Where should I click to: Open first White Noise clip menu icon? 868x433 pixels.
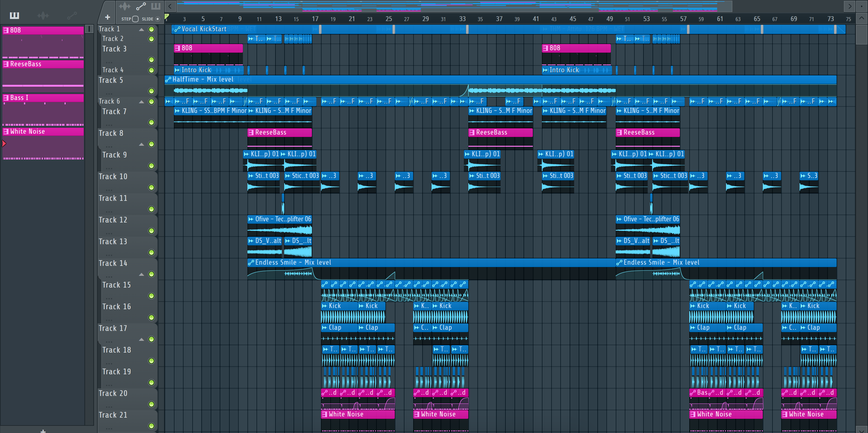pyautogui.click(x=325, y=414)
